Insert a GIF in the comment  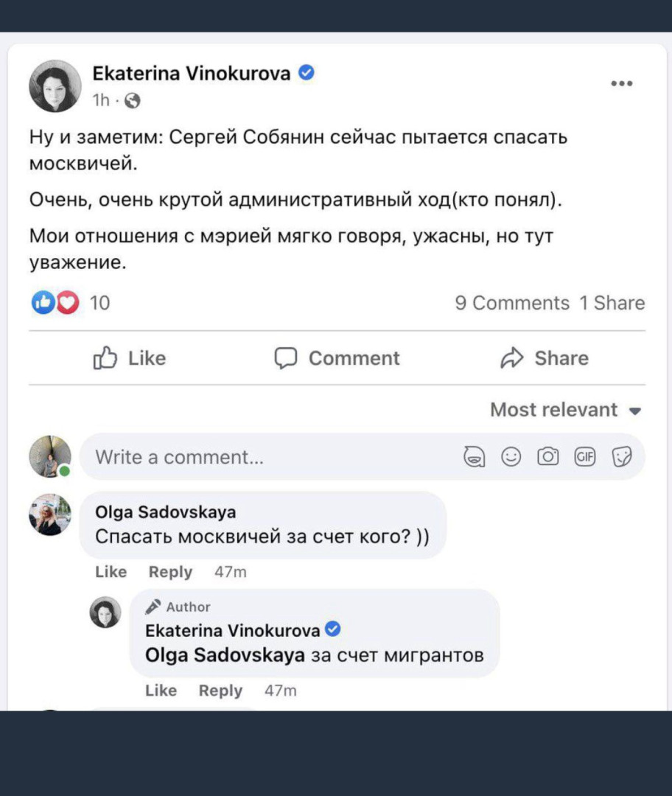(585, 458)
